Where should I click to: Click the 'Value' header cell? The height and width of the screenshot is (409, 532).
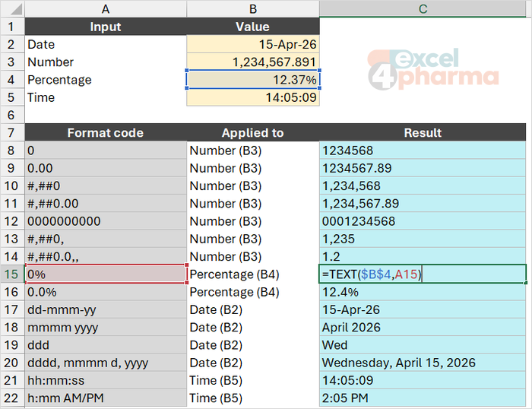pos(253,27)
